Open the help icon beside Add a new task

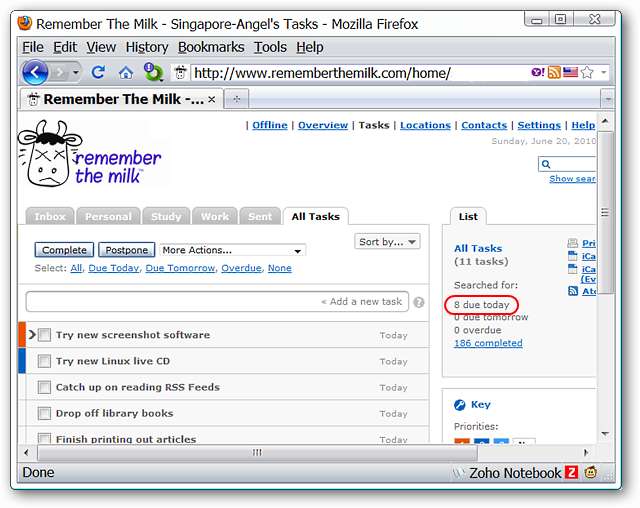(x=418, y=302)
